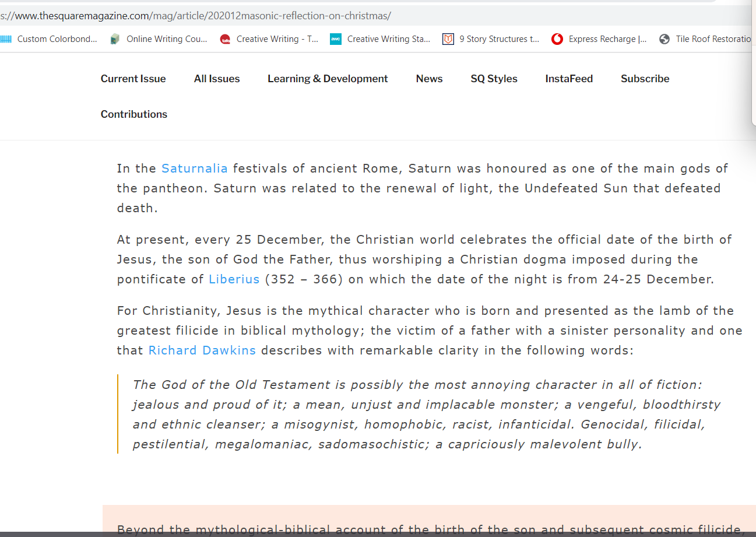Open the Contributions menu item

134,114
